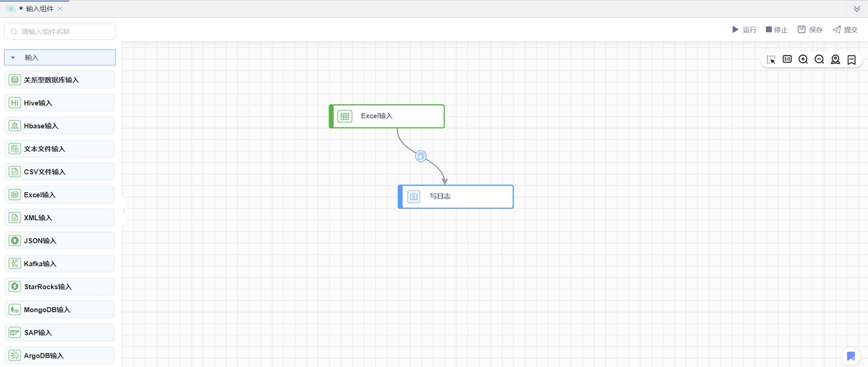The width and height of the screenshot is (868, 367).
Task: Select the 写日志 node on canvas
Action: coord(455,196)
